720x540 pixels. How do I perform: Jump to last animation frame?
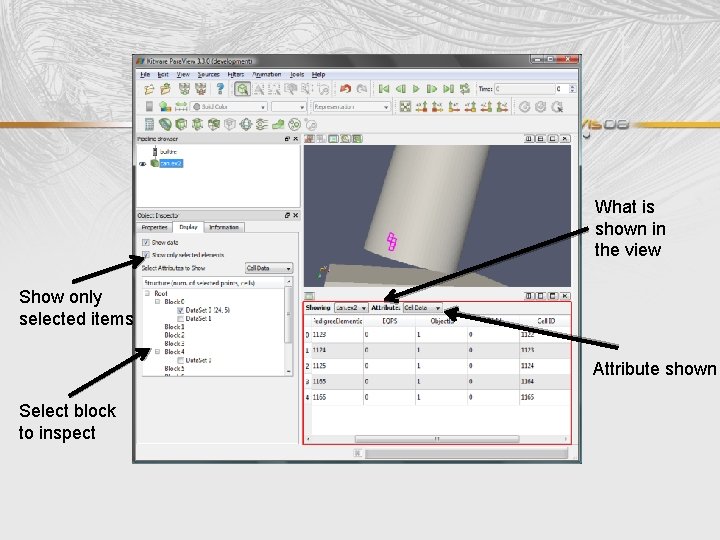(x=448, y=89)
